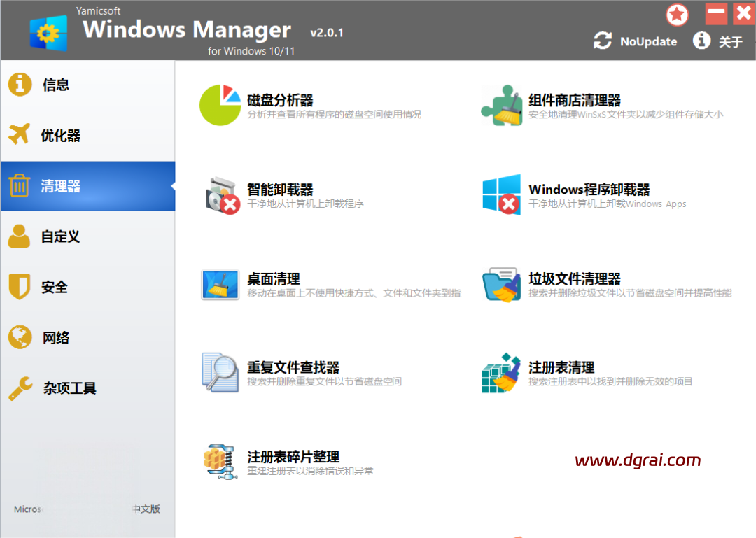Click the 组件商店清理器 puzzle icon

[x=502, y=106]
